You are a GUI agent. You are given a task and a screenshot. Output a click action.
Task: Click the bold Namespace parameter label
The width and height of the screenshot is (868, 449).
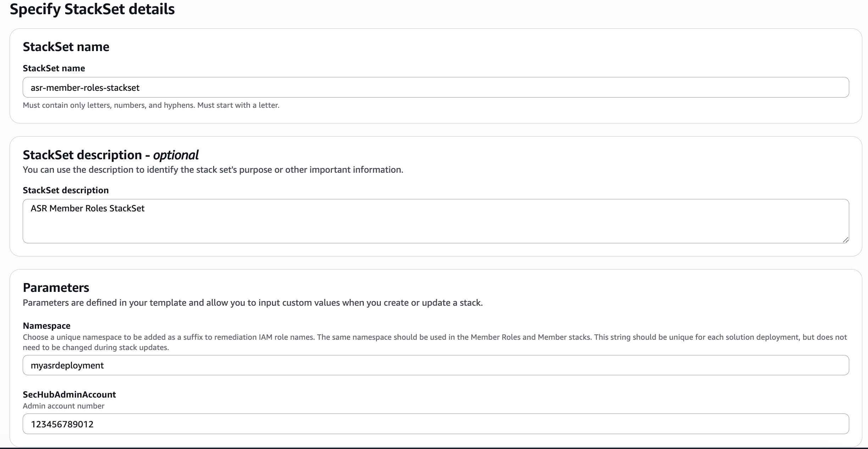[x=46, y=326]
